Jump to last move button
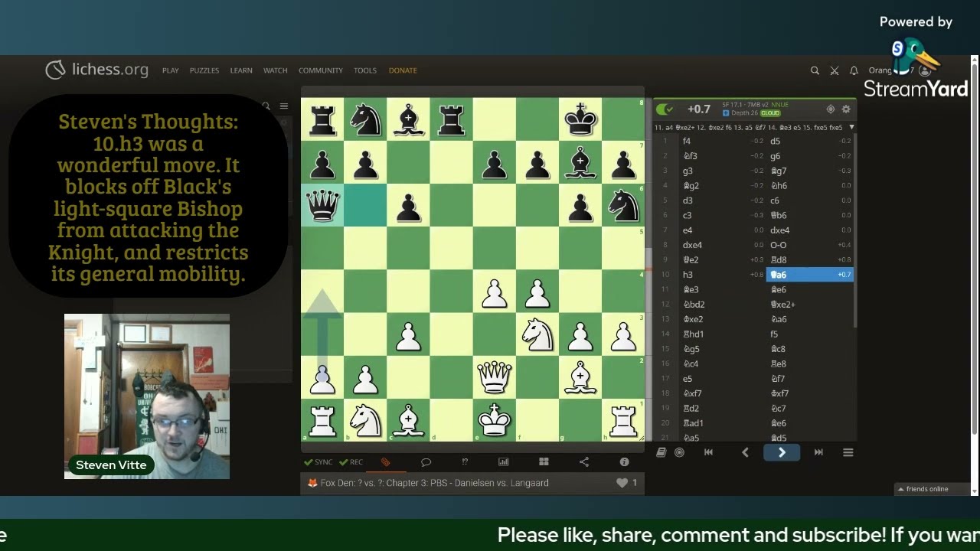 point(818,452)
